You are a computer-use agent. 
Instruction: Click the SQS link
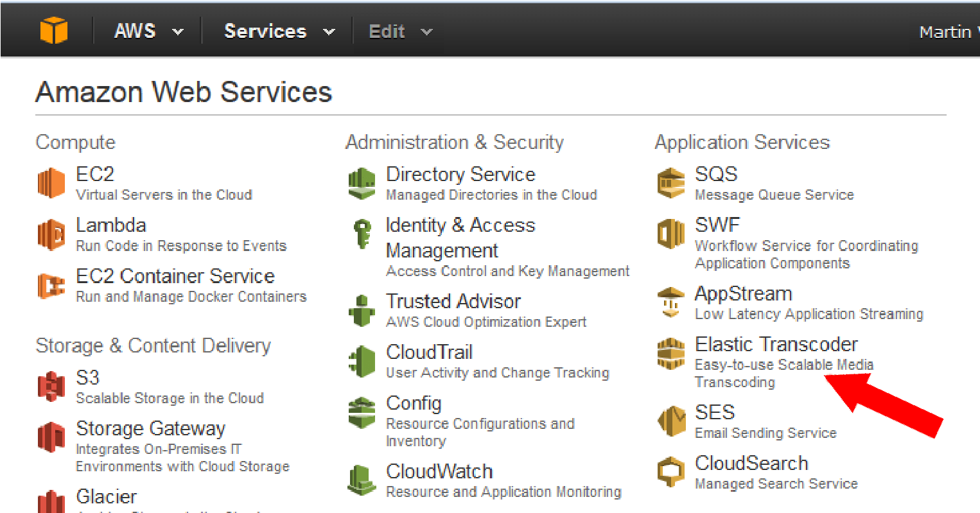[x=716, y=174]
